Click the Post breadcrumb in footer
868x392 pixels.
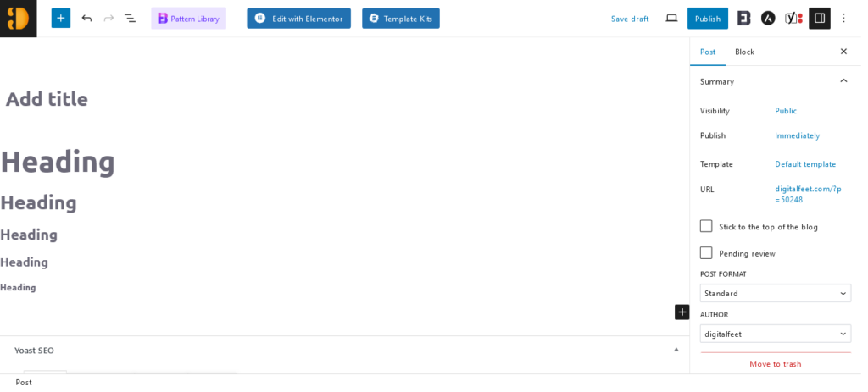pos(24,382)
